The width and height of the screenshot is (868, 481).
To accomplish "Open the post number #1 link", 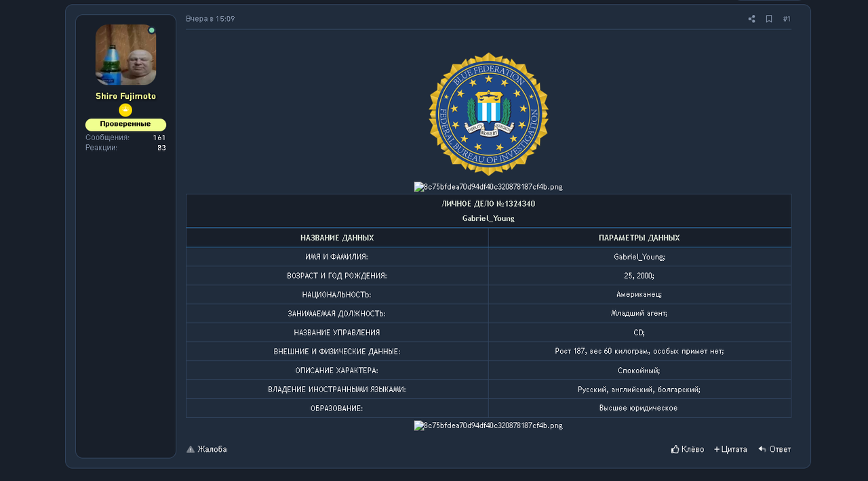I will pos(787,19).
